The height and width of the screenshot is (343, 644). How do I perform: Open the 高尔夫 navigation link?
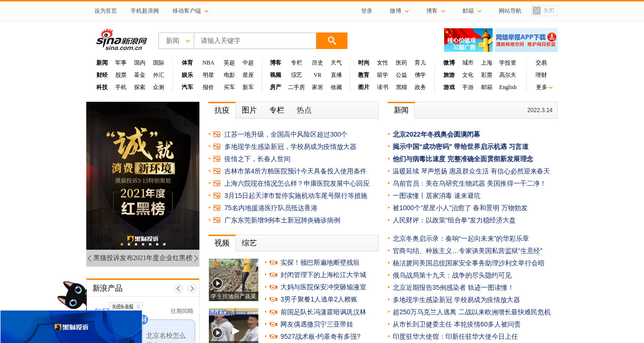[x=508, y=75]
